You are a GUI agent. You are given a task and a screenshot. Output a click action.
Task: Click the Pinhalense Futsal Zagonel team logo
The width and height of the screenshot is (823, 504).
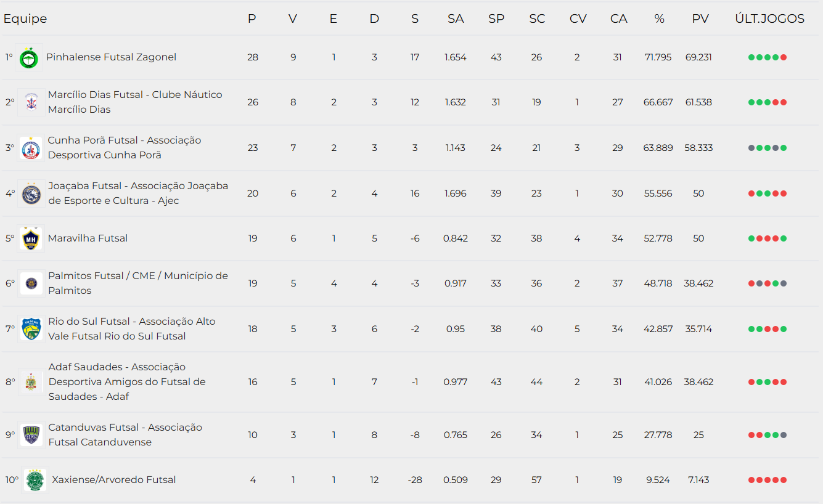pos(29,57)
